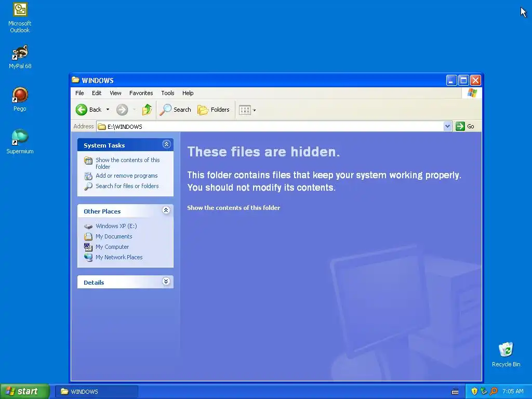Click main pane 'Show the contents of this folder'
The height and width of the screenshot is (399, 532).
[234, 208]
